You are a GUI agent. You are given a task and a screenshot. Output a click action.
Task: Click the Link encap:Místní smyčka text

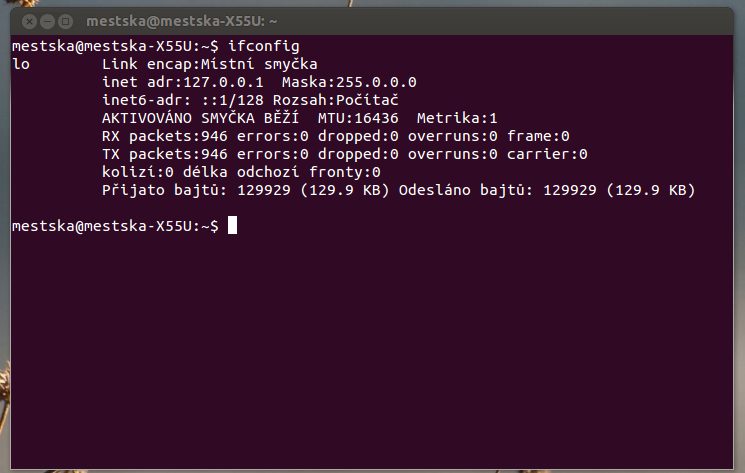point(210,64)
